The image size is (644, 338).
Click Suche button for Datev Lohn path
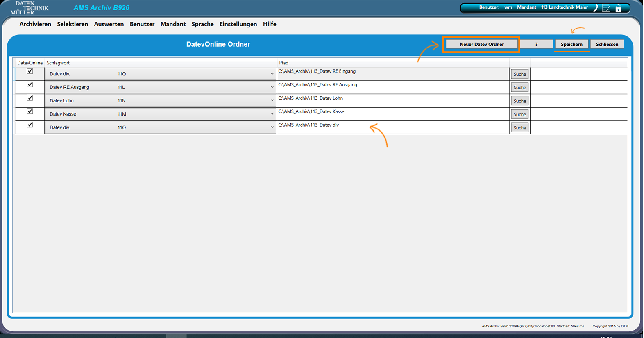click(519, 101)
